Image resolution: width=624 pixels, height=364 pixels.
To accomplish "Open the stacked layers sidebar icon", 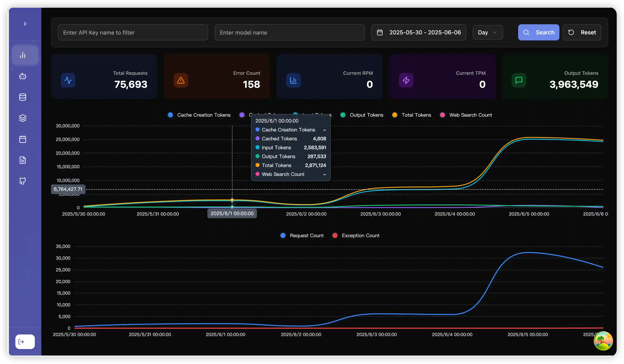I will coord(23,118).
